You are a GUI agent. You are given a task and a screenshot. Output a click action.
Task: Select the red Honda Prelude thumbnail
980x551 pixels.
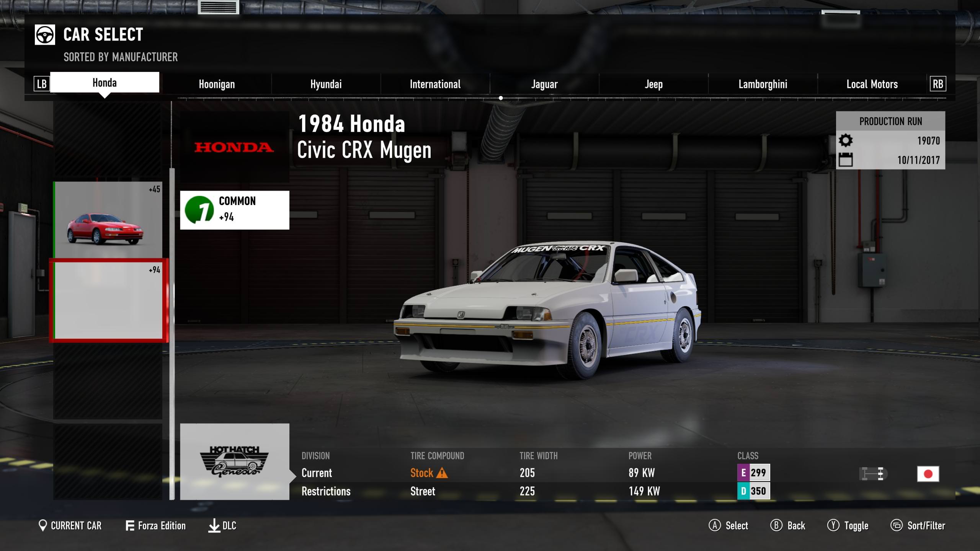[x=108, y=220]
